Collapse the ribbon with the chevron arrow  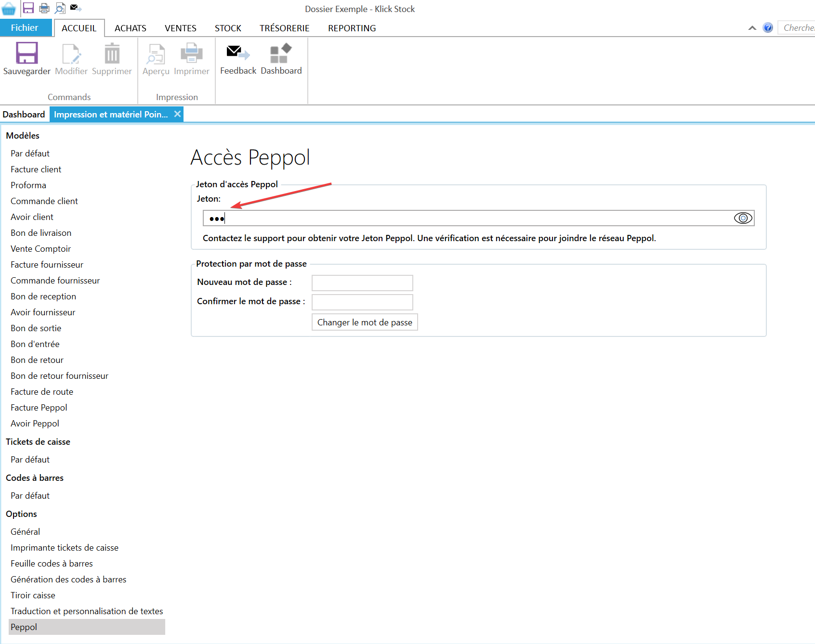pyautogui.click(x=752, y=28)
